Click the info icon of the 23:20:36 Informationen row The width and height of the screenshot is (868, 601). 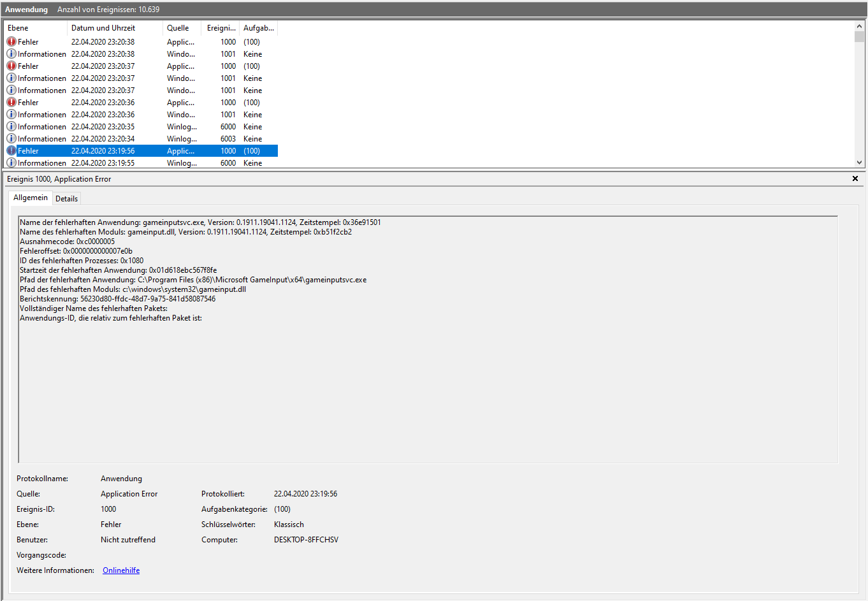[x=11, y=114]
